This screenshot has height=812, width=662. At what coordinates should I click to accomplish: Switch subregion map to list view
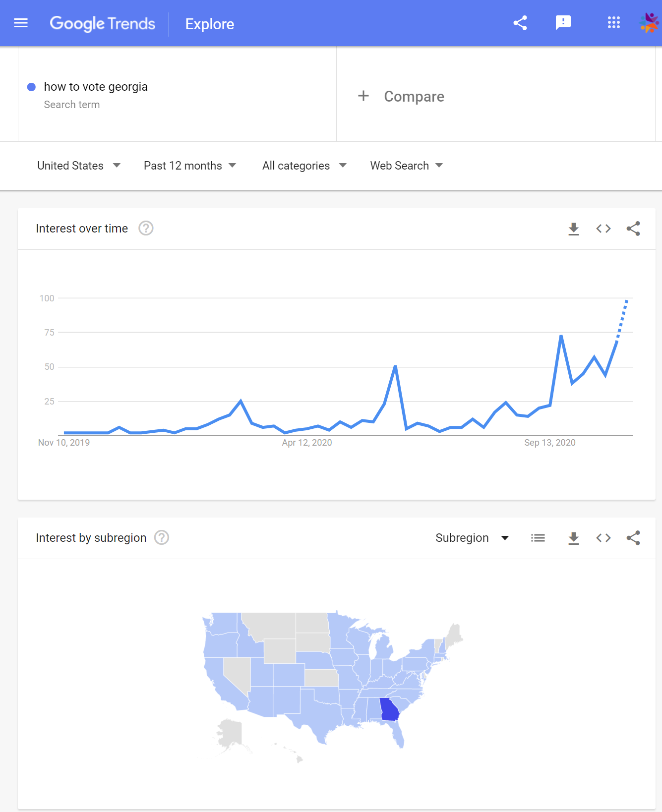(x=538, y=538)
